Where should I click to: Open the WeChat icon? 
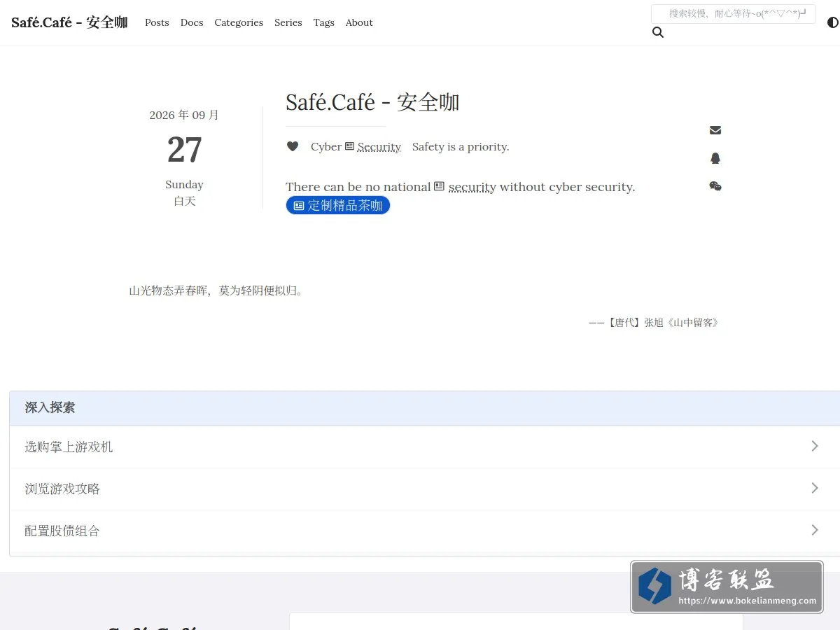715,186
